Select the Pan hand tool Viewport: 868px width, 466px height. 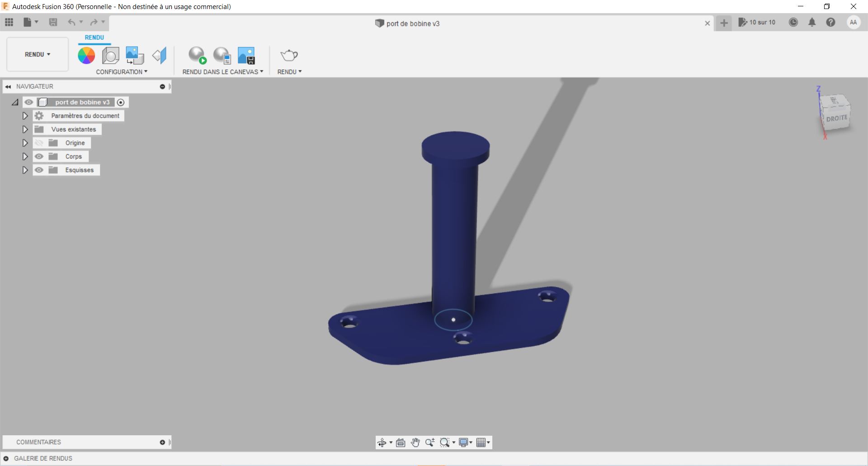pyautogui.click(x=415, y=442)
